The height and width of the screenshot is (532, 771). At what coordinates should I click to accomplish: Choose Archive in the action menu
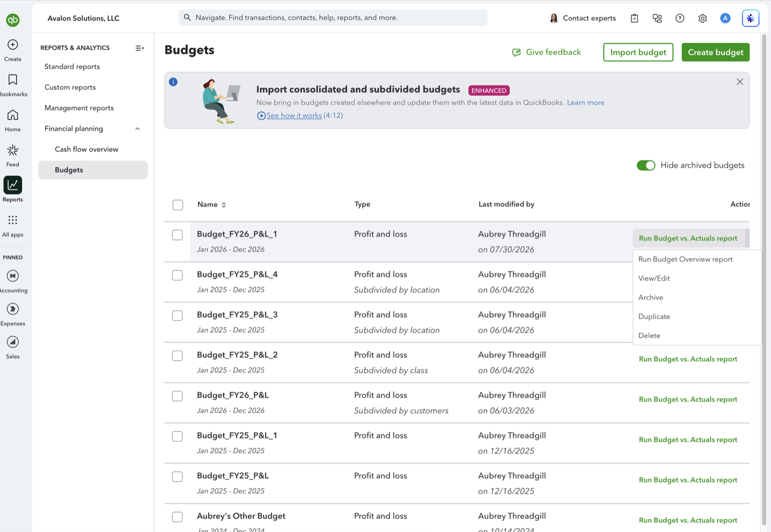point(651,298)
